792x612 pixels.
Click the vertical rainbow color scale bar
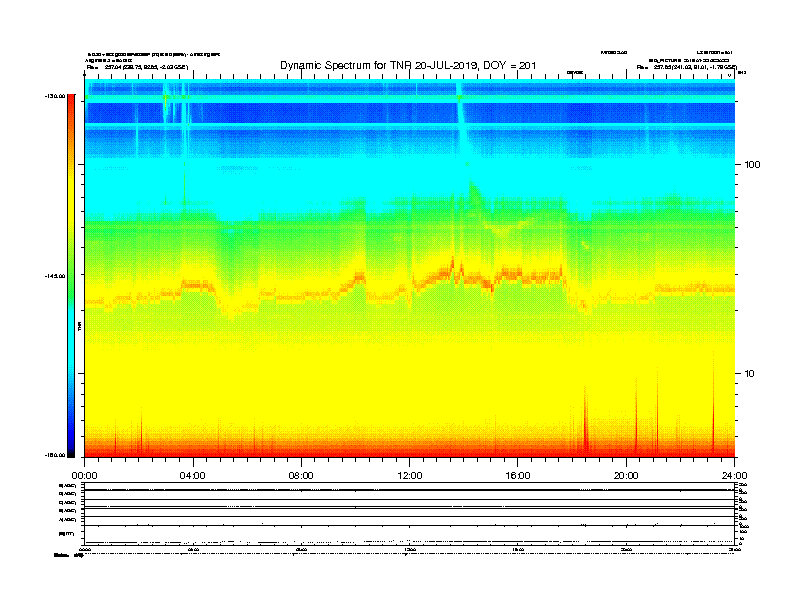pyautogui.click(x=71, y=276)
